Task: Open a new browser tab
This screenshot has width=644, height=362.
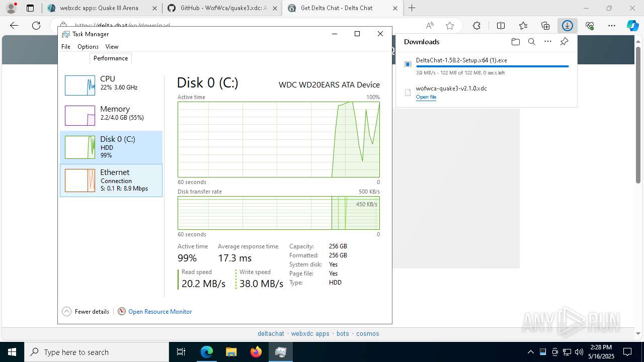Action: click(x=412, y=8)
